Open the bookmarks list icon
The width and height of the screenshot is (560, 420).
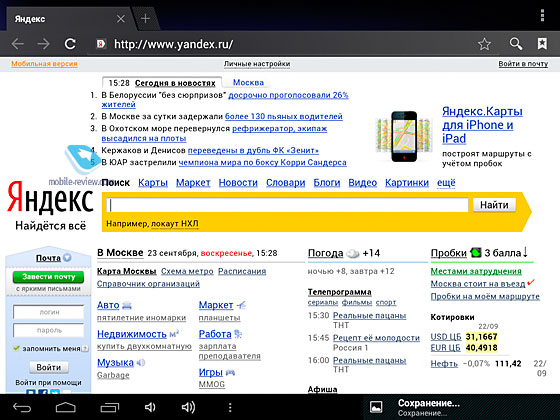tap(542, 44)
